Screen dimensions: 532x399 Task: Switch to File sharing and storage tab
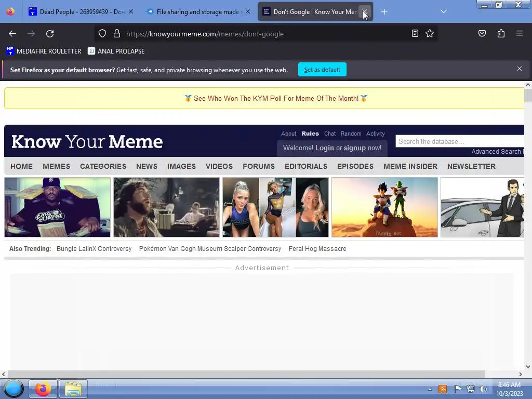point(198,12)
